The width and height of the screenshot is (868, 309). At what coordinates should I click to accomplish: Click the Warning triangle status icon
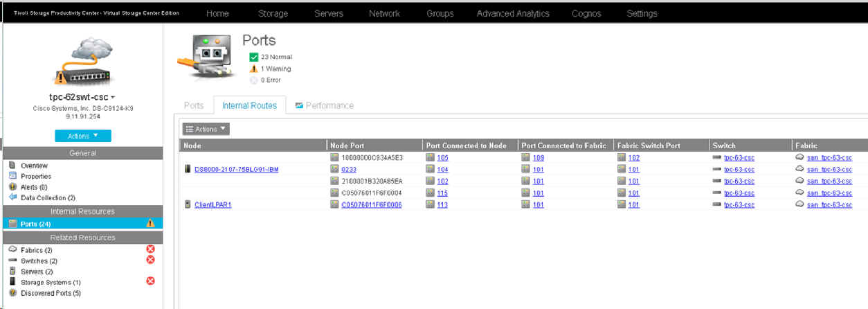254,69
